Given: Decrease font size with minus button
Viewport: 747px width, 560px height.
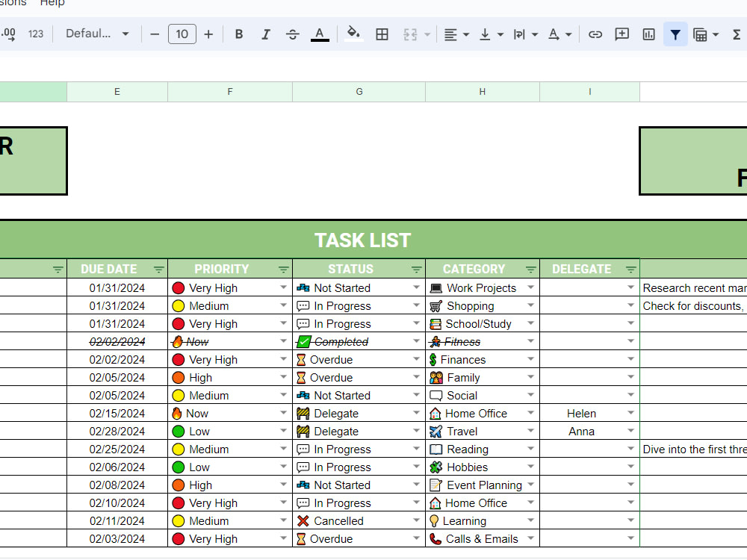Looking at the screenshot, I should click(x=155, y=34).
